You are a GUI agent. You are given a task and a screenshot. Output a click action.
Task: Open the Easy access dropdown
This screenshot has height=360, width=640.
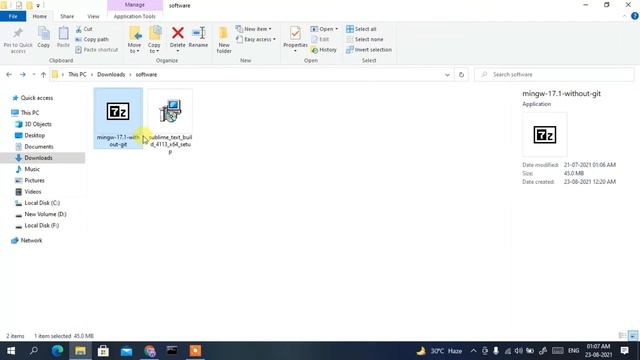coord(256,39)
